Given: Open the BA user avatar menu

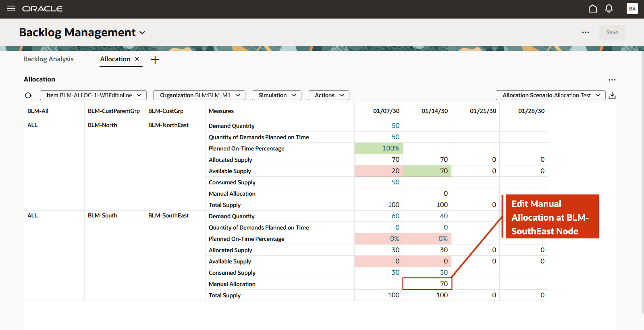Looking at the screenshot, I should 632,8.
